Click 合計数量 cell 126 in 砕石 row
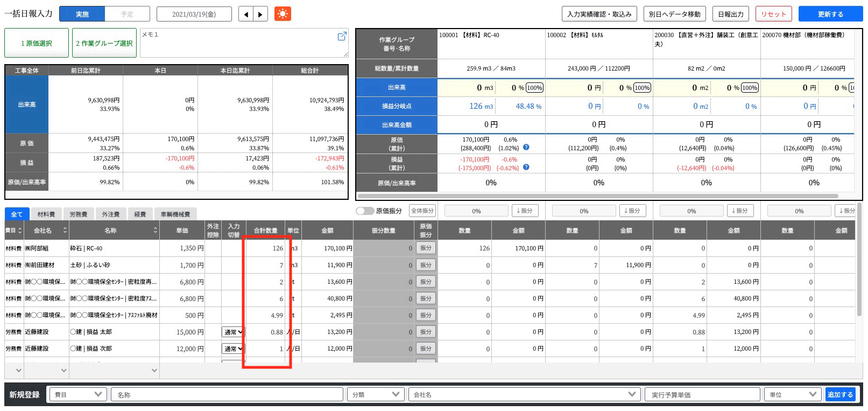Viewport: 868px width, 411px height. point(265,248)
